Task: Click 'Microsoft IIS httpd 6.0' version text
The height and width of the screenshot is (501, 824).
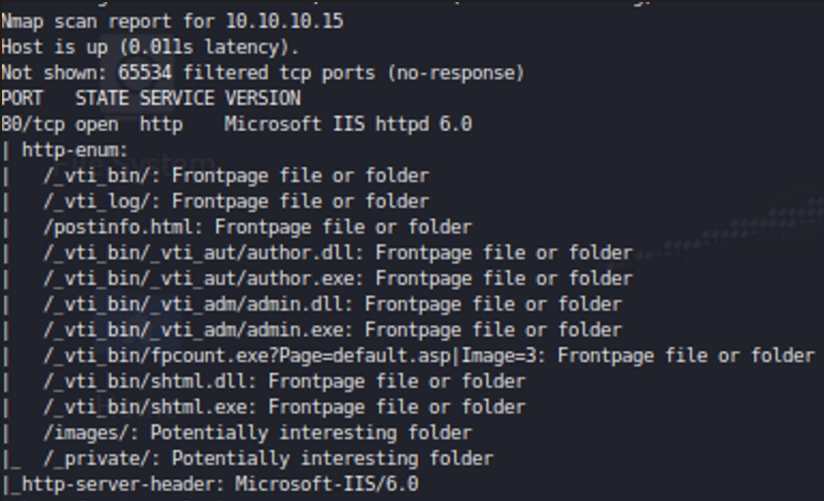Action: pos(347,124)
